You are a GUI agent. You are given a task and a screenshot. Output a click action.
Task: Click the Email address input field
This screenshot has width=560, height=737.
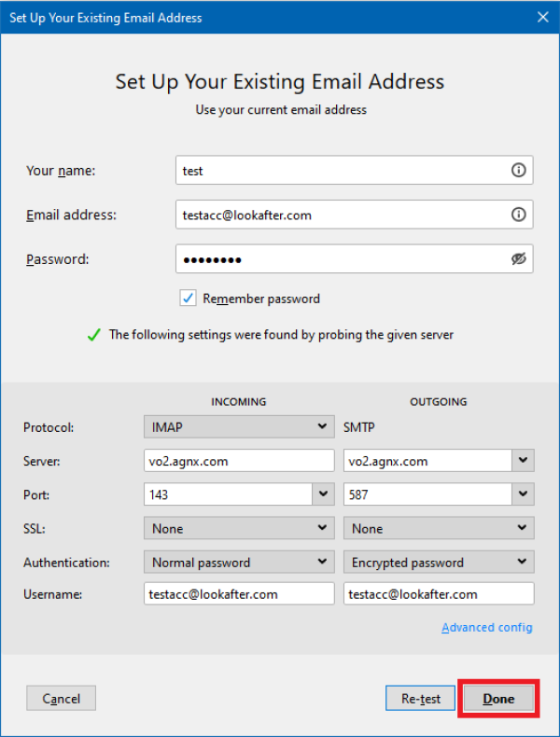[x=341, y=215]
